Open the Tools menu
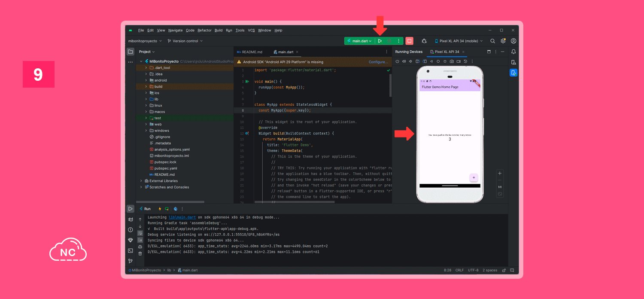644x299 pixels. (240, 31)
